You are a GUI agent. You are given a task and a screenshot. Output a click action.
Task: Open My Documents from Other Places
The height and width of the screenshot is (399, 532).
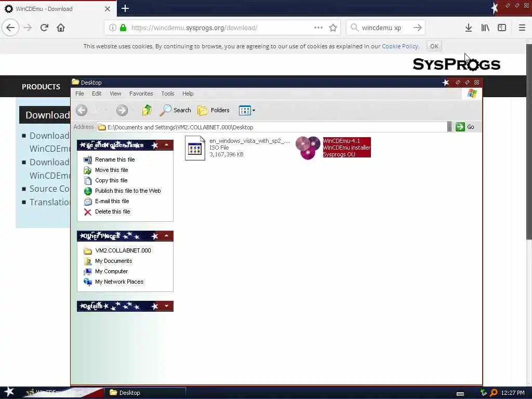(113, 261)
